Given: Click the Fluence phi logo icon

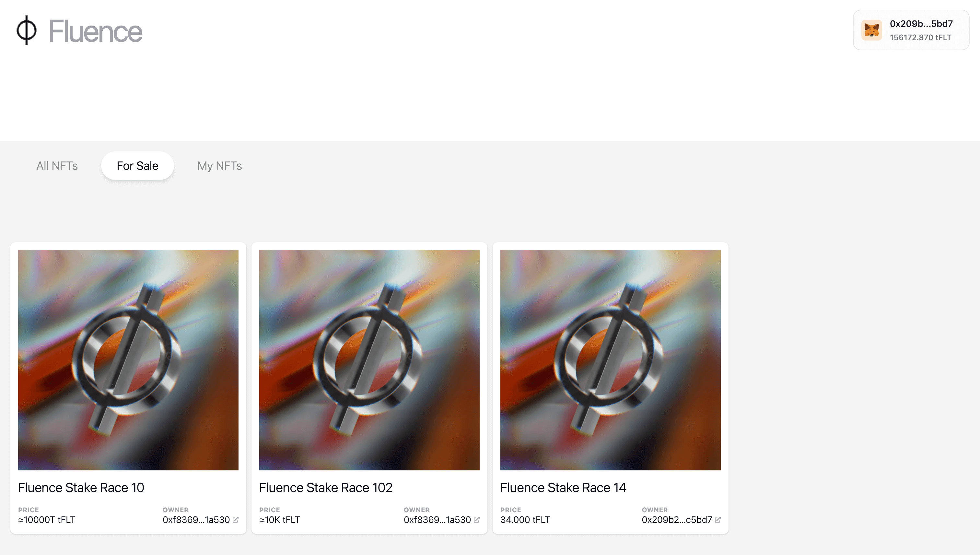Looking at the screenshot, I should pos(26,31).
